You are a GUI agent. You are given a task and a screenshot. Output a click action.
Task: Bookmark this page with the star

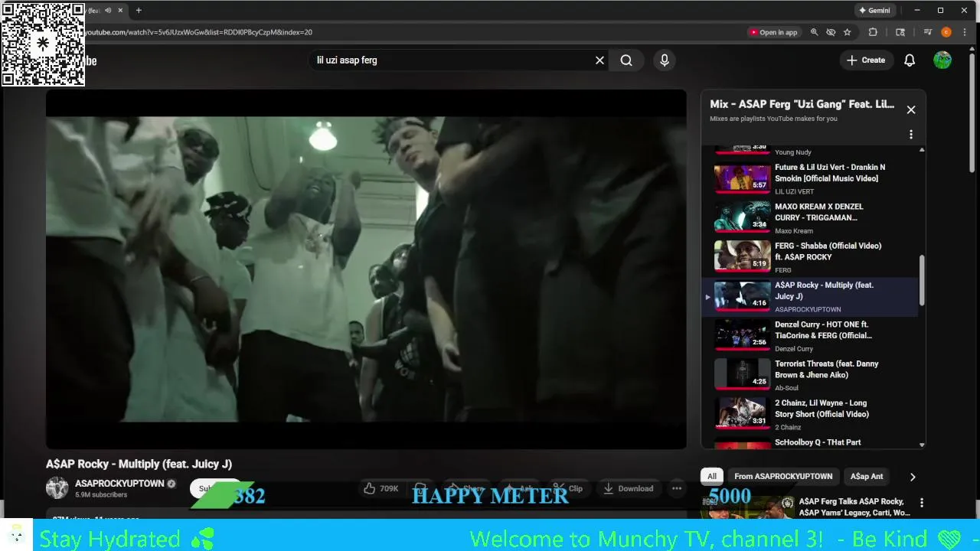point(848,32)
